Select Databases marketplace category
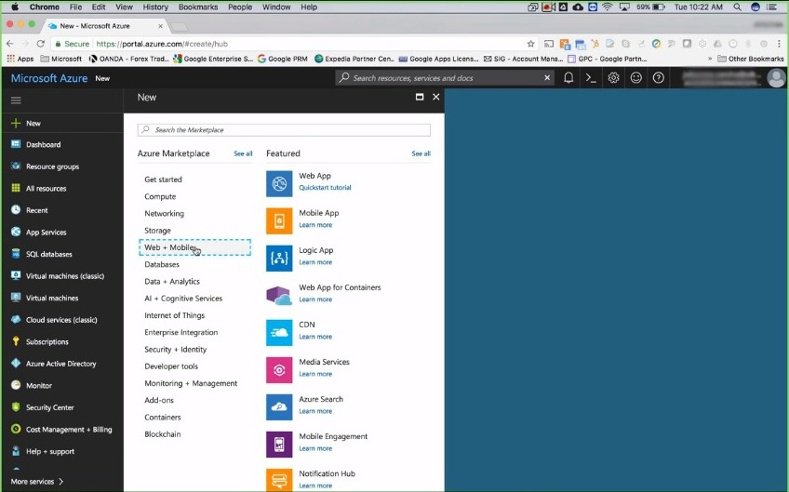This screenshot has height=492, width=789. pos(162,264)
